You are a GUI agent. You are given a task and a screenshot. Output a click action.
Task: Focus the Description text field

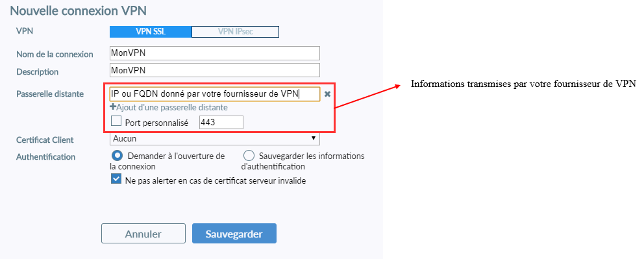click(x=215, y=69)
